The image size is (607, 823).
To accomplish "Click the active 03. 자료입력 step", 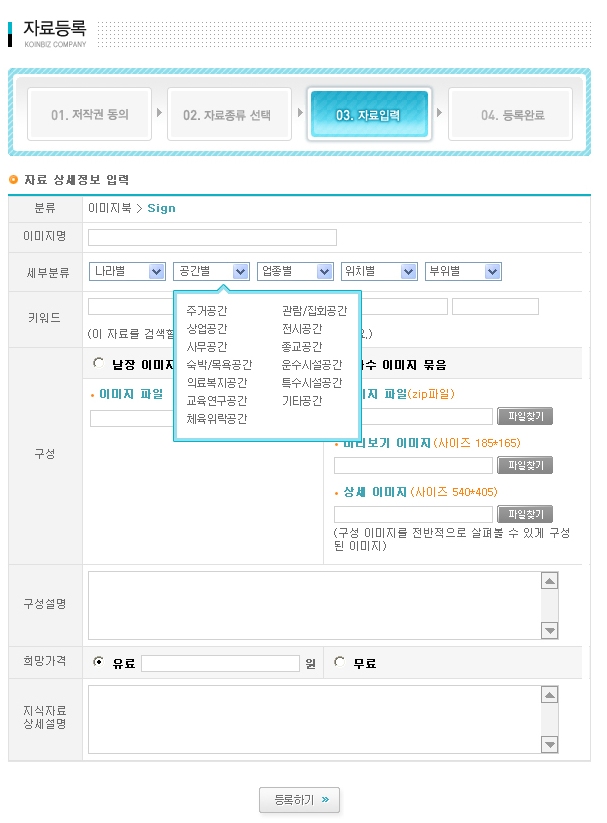I will [x=369, y=114].
